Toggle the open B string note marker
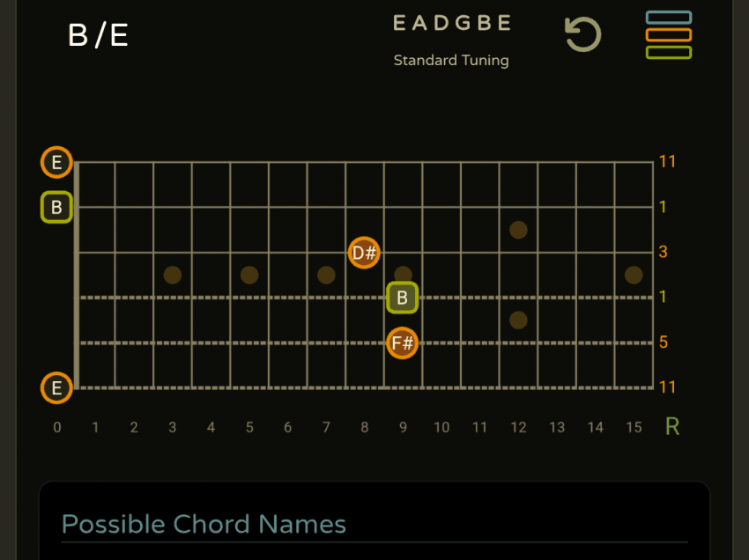 point(56,208)
